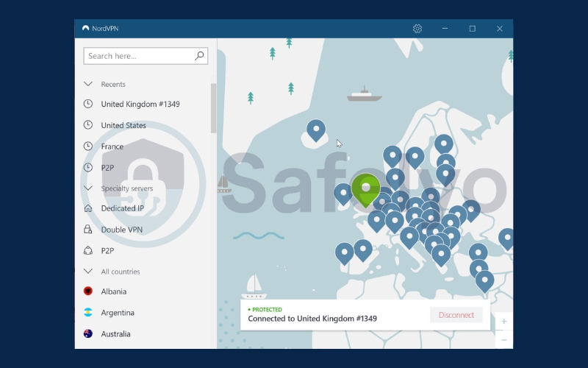Collapse the Recents section chevron
Viewport: 588px width, 368px height.
88,84
